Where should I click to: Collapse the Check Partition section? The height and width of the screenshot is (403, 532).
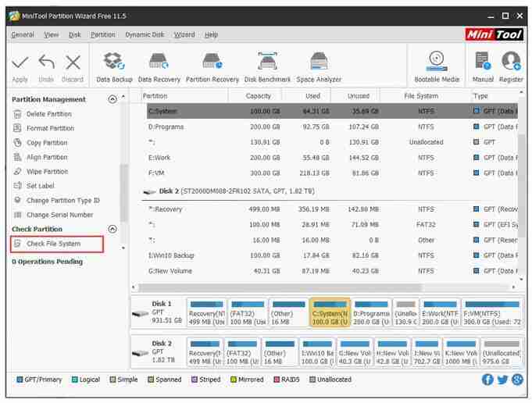click(112, 230)
